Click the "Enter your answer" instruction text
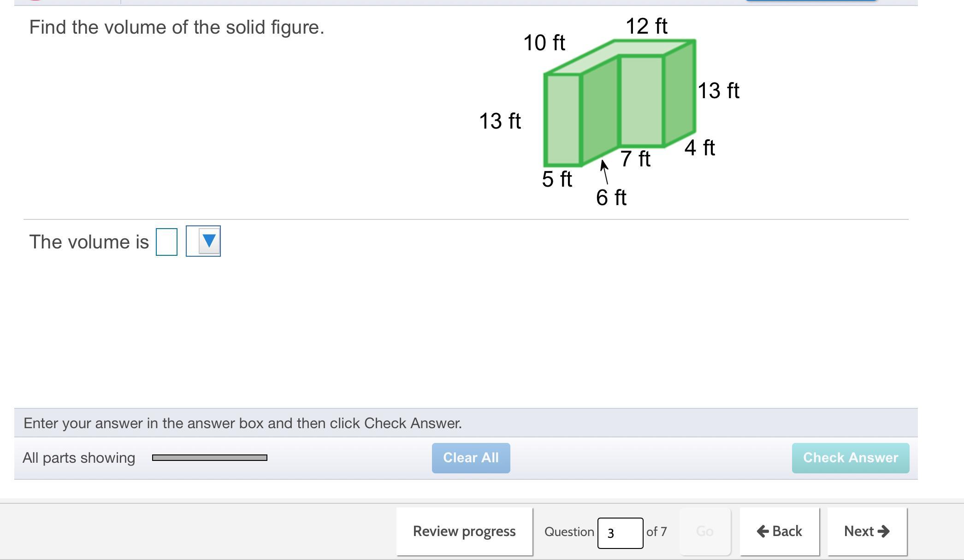This screenshot has width=964, height=560. tap(242, 423)
